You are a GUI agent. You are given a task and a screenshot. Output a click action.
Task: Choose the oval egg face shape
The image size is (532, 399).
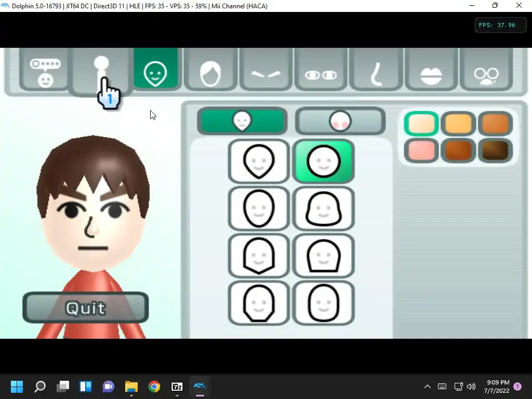(259, 209)
